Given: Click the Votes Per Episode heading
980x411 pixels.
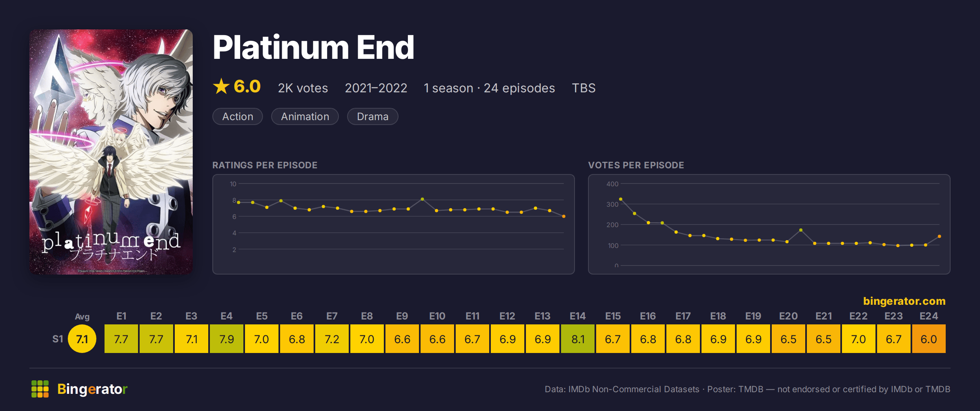Looking at the screenshot, I should point(636,165).
